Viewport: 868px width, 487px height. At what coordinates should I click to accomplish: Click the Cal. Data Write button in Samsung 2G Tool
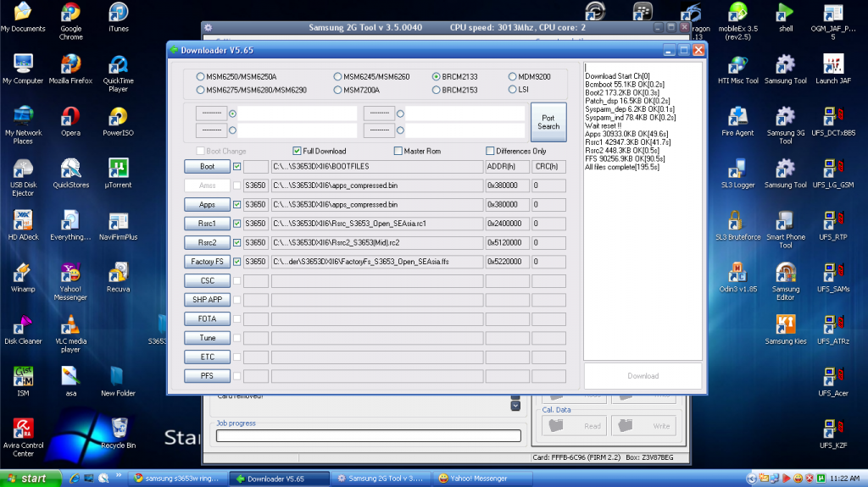[x=643, y=425]
